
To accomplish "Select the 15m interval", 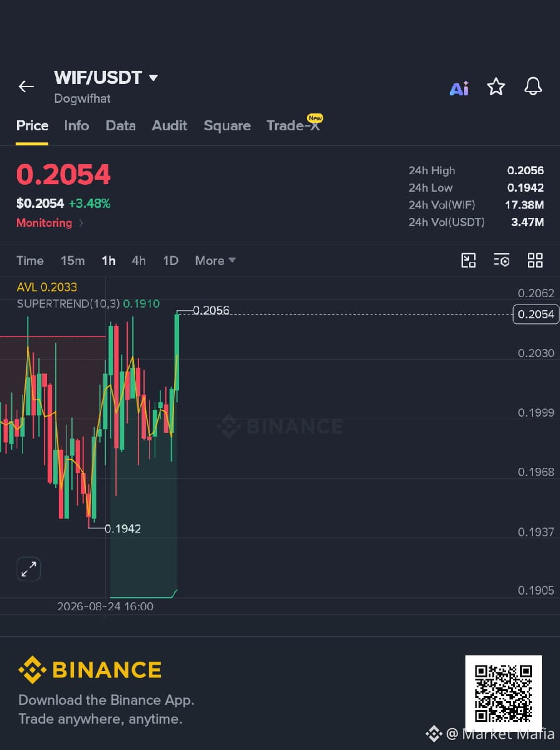I will [x=73, y=261].
